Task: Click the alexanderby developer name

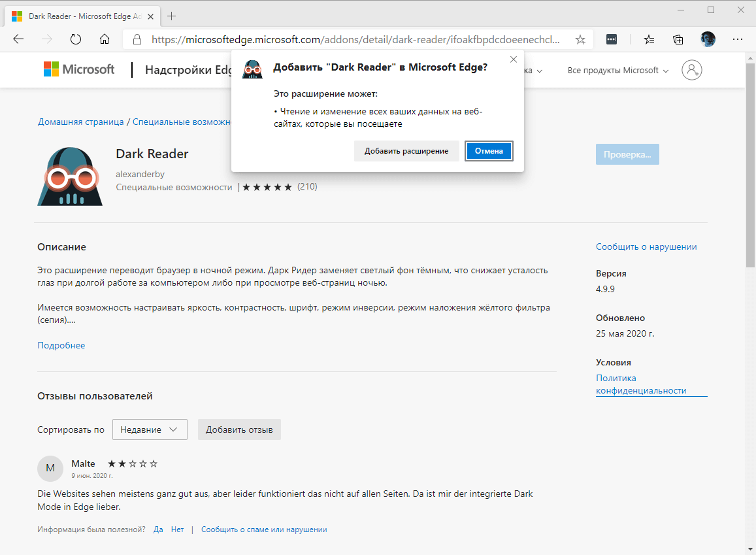Action: [140, 174]
